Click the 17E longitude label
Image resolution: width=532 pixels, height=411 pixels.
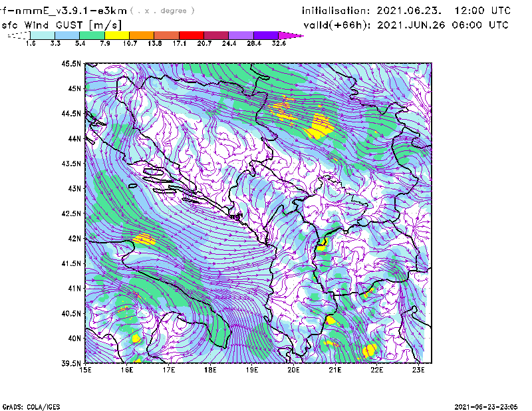click(169, 370)
